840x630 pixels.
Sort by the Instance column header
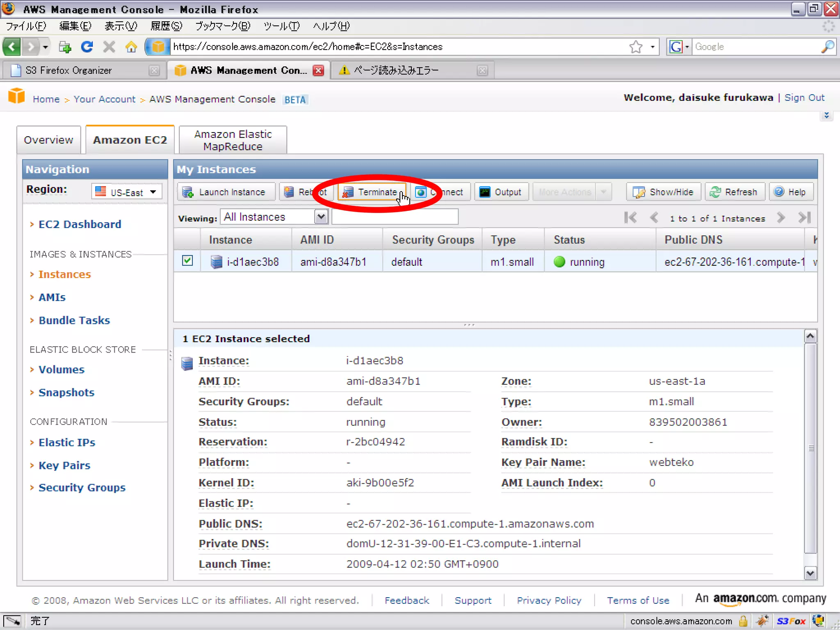click(x=246, y=240)
